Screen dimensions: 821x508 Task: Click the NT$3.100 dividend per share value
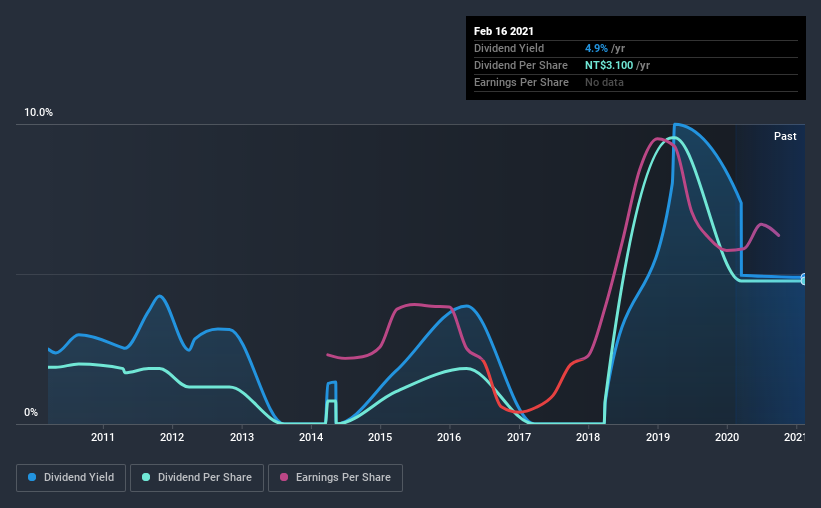pos(609,65)
